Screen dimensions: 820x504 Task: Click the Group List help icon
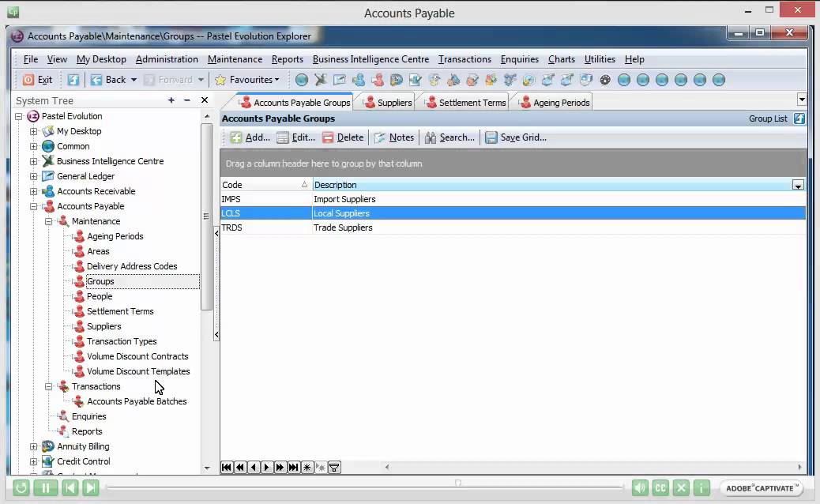pyautogui.click(x=799, y=118)
